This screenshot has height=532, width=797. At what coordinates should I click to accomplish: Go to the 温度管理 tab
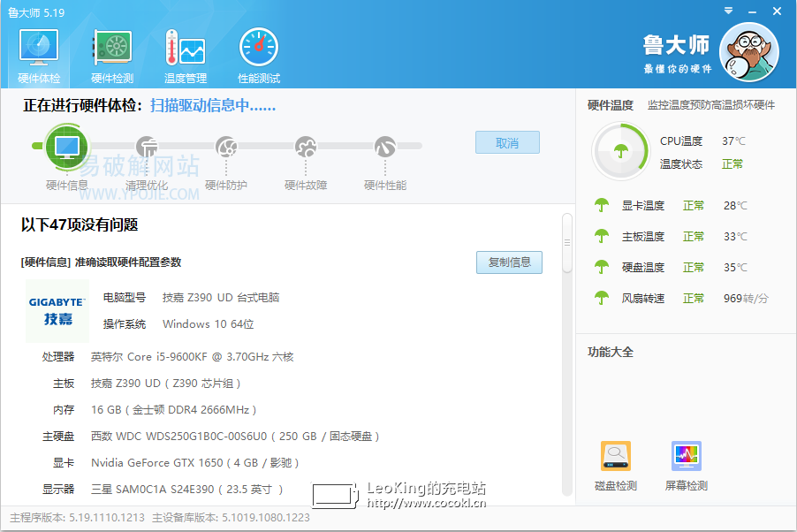(x=185, y=56)
